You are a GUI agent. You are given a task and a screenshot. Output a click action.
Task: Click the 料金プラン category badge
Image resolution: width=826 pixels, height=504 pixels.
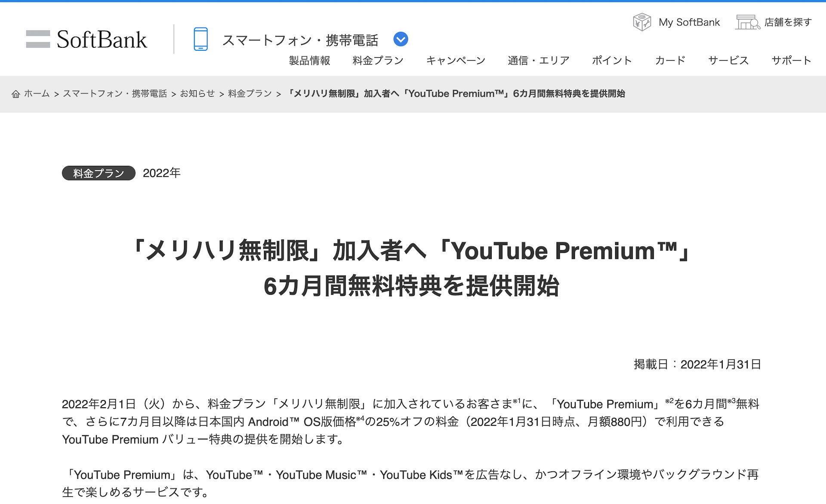(x=99, y=173)
